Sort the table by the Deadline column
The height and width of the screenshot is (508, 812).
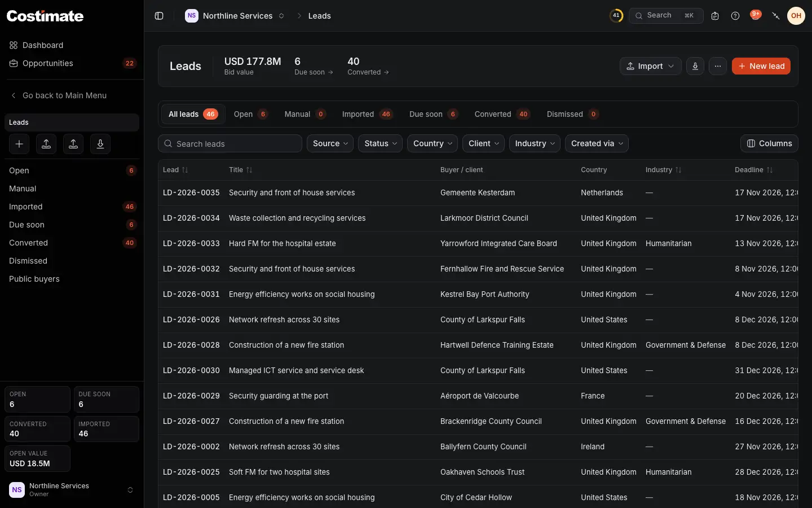point(754,170)
